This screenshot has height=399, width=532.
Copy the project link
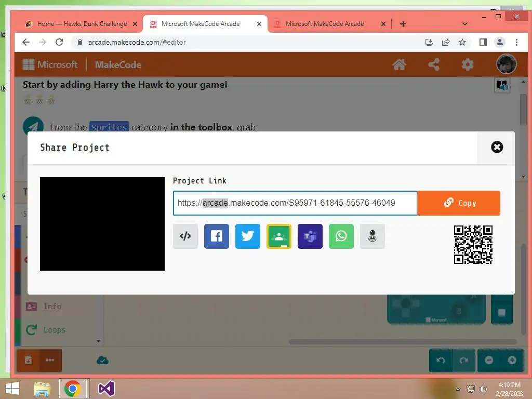[459, 203]
